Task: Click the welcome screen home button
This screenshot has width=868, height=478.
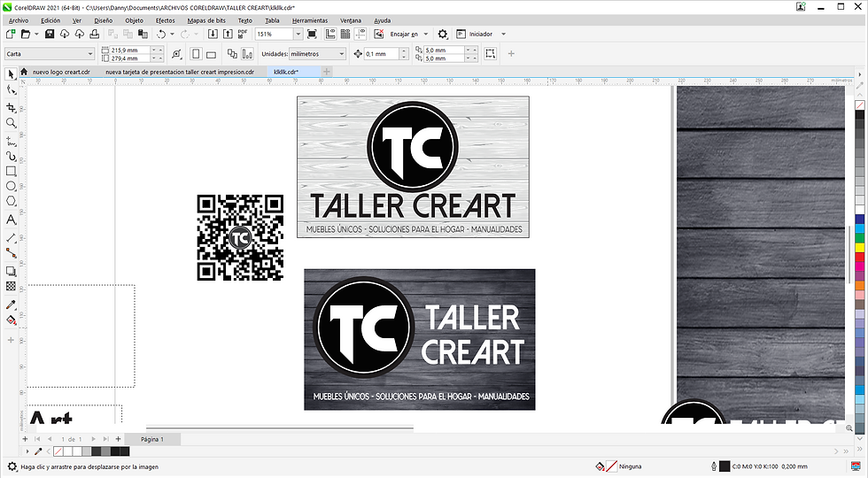Action: [x=24, y=72]
